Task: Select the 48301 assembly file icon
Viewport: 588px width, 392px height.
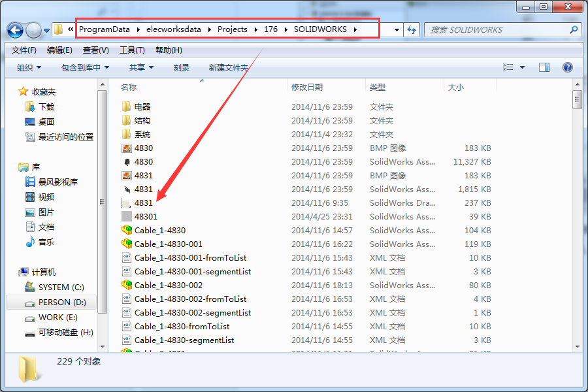Action: pos(127,217)
